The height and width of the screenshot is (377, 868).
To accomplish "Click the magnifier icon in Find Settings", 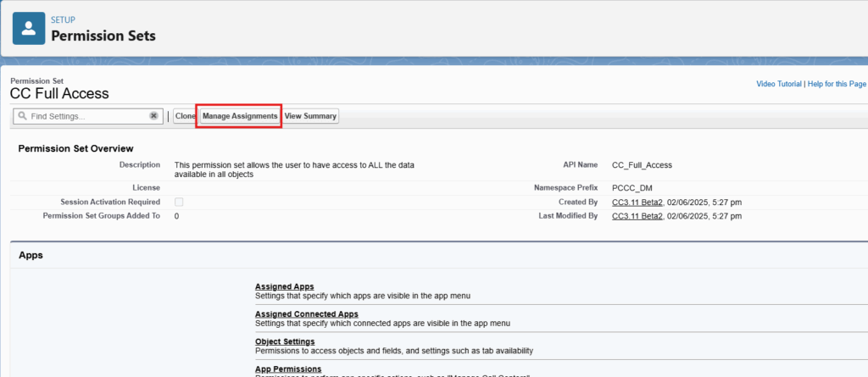I will coord(21,116).
